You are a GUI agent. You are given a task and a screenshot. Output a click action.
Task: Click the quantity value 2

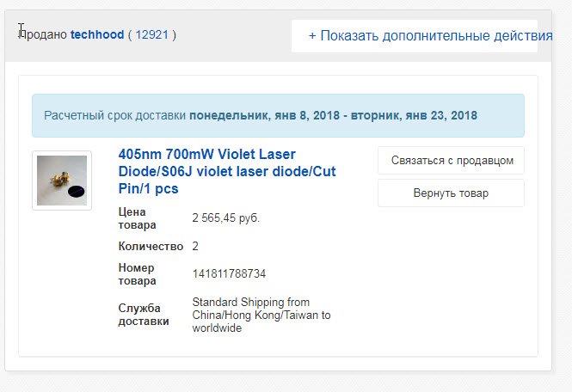(195, 246)
